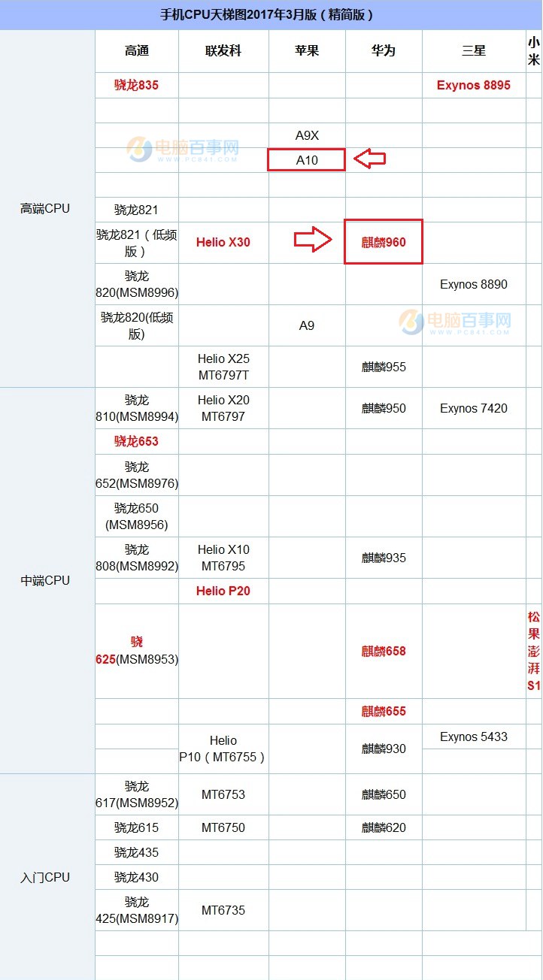Click the red Helio X30 entry
This screenshot has height=980, width=543.
223,242
